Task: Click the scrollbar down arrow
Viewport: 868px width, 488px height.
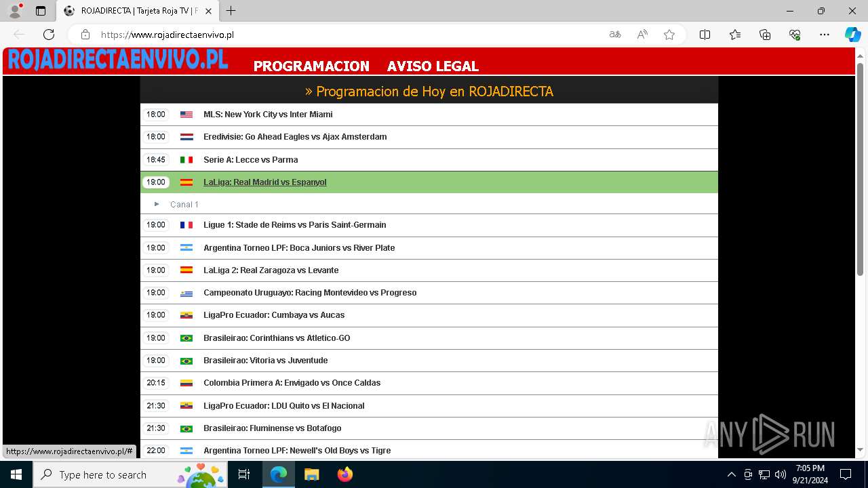Action: tap(861, 449)
